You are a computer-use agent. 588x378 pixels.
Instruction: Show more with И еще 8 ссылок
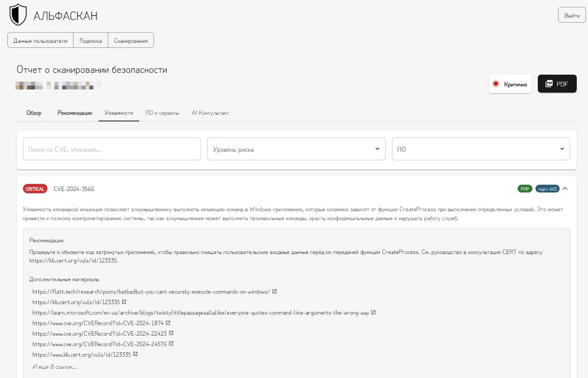(x=55, y=367)
